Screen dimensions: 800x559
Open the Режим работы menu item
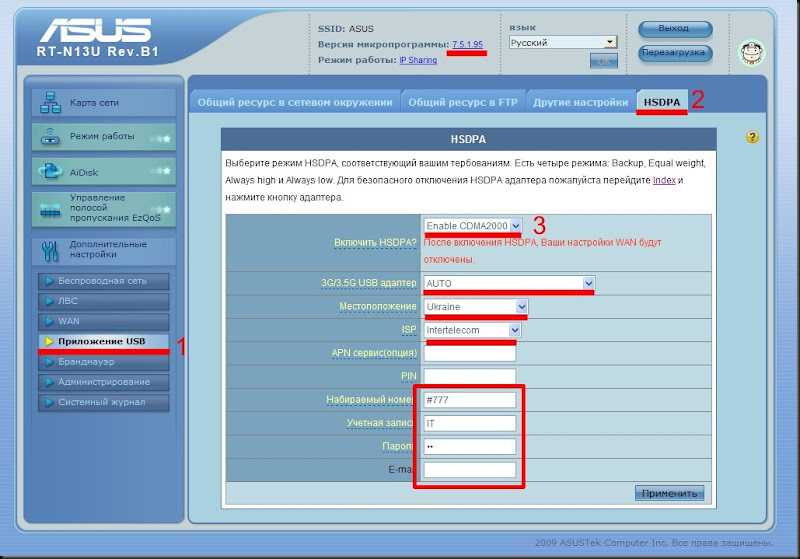pos(104,137)
